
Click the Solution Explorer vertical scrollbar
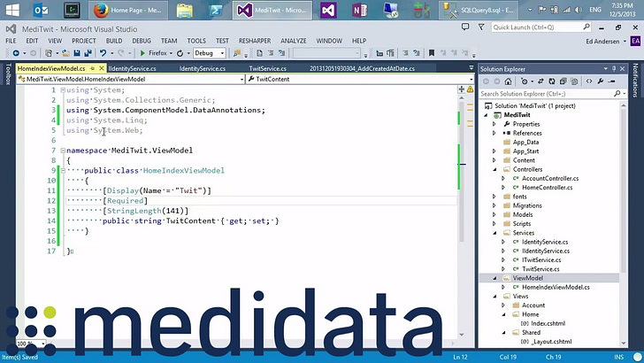pos(623,224)
